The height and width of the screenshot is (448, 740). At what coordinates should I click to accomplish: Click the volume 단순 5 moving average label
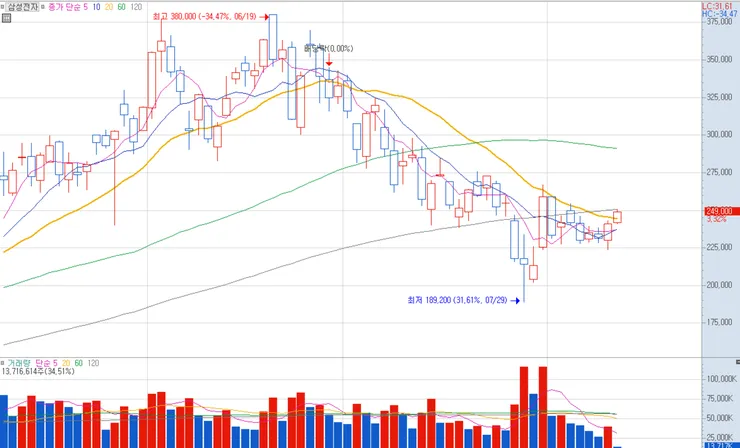click(x=46, y=363)
